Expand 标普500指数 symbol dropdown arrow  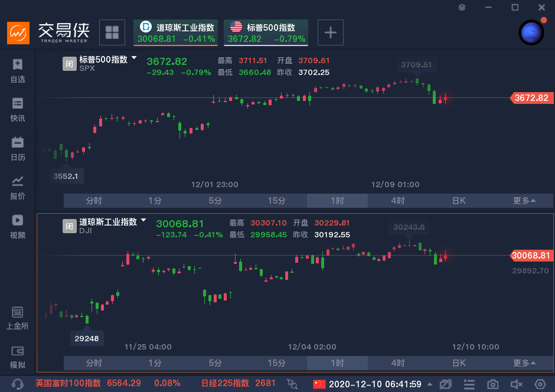(x=134, y=58)
